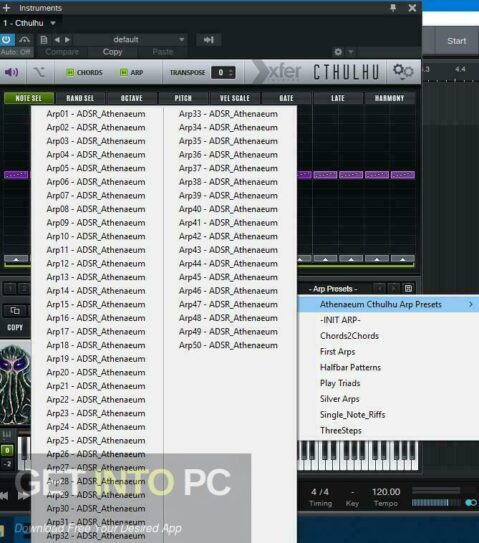
Task: Choose Halfbar Patterns preset folder
Action: [388, 367]
